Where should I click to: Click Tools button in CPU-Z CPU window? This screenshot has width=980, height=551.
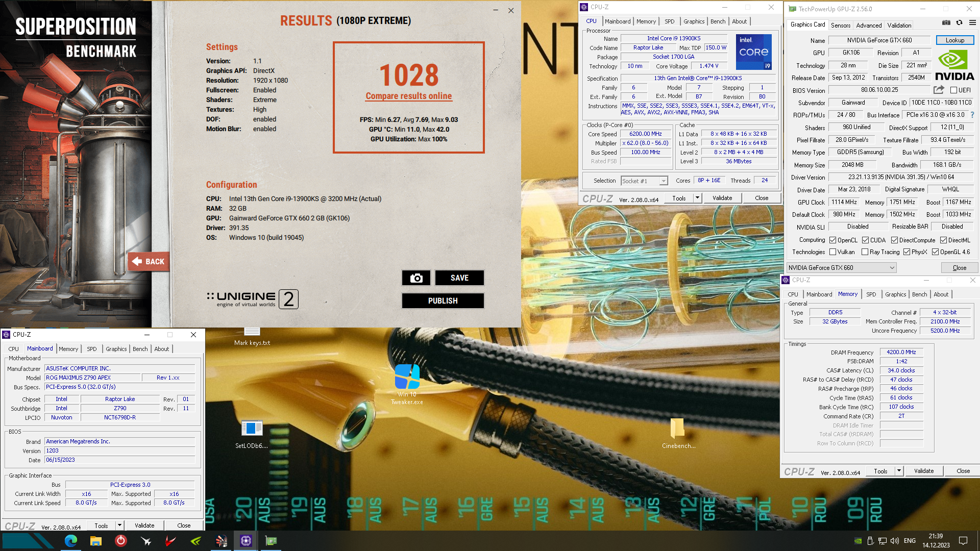pos(679,198)
